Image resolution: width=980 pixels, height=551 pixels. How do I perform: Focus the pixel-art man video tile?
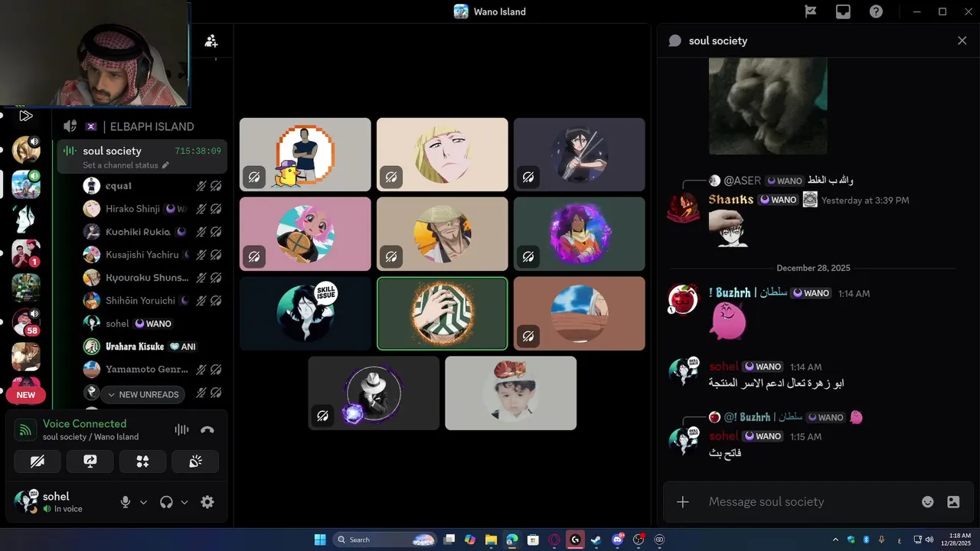305,155
